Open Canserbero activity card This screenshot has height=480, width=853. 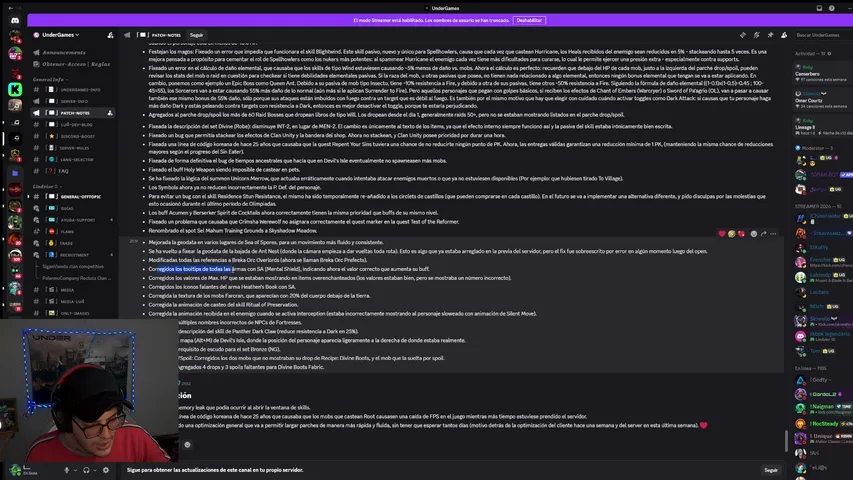pos(822,73)
